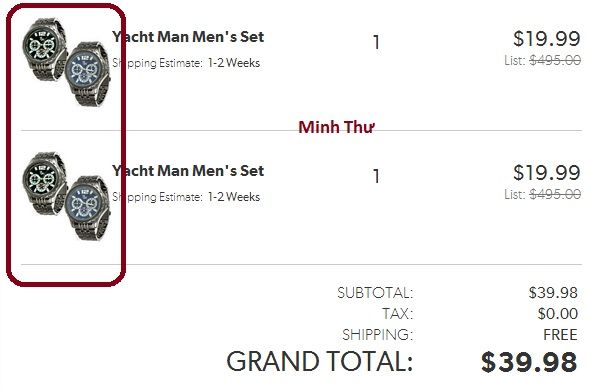Click the first Yacht Man watch thumbnail
Viewport: 589px width, 388px height.
click(66, 62)
